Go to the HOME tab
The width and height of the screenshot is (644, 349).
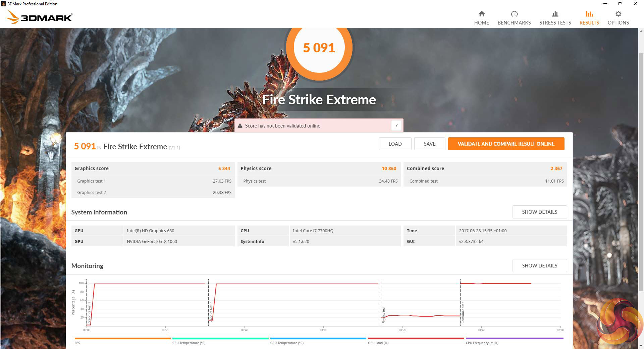(481, 18)
